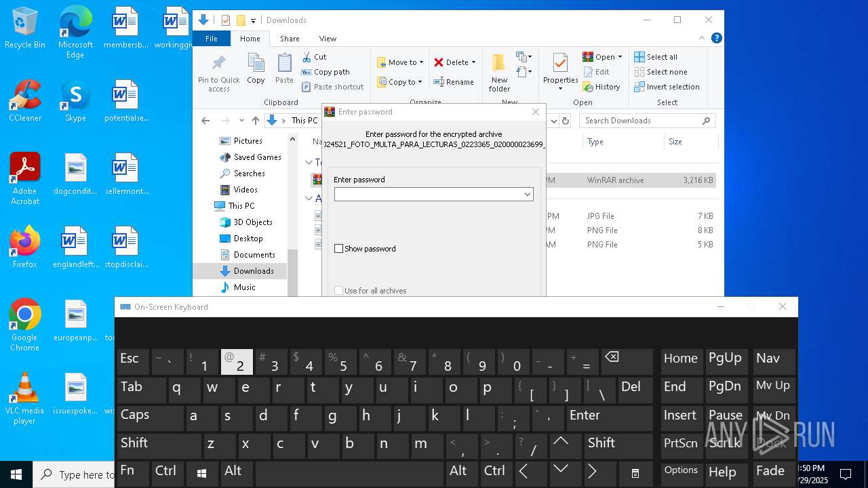Select Saved Games in navigation pane

(250, 157)
